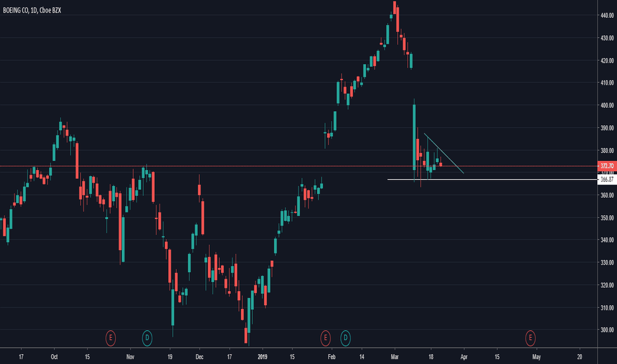This screenshot has width=617, height=364.
Task: Click the Mar label on time axis
Action: coord(395,357)
